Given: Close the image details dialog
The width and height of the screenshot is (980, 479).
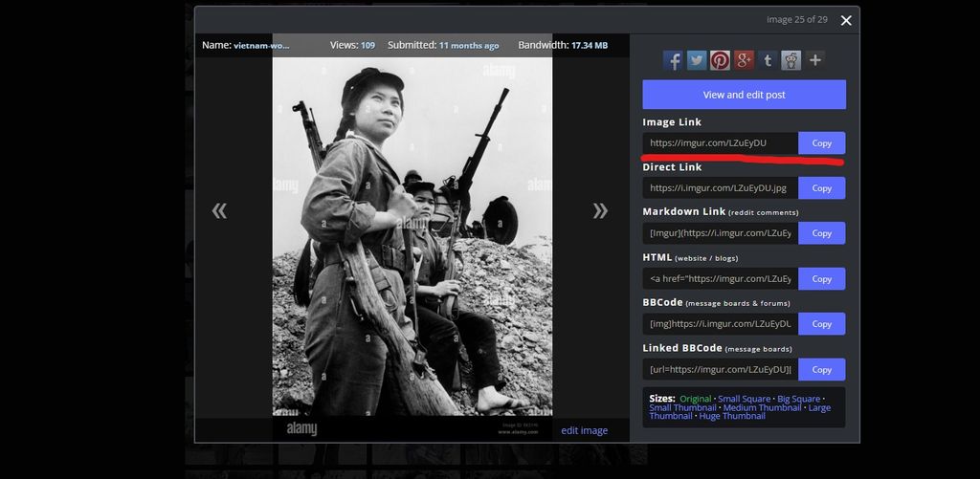Looking at the screenshot, I should 846,20.
